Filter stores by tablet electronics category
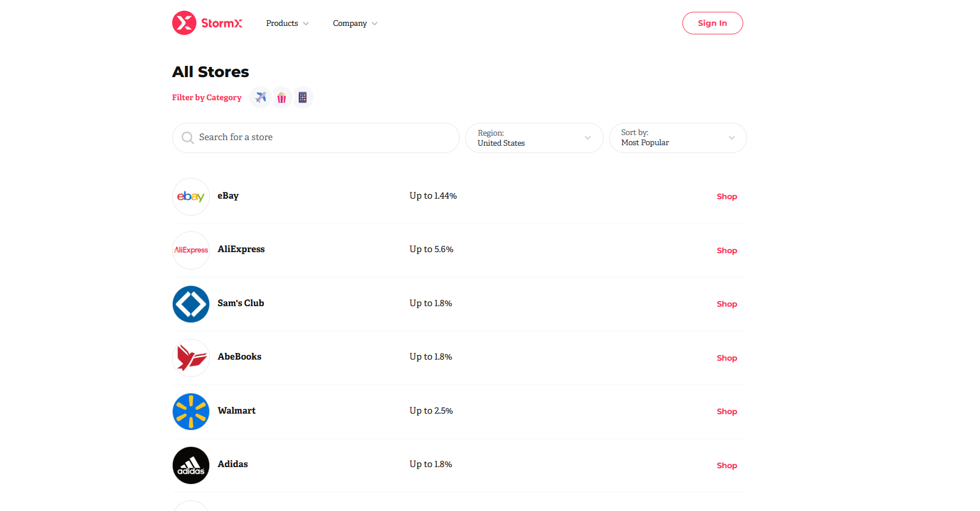Viewport: 980px width, 511px height. pyautogui.click(x=303, y=97)
